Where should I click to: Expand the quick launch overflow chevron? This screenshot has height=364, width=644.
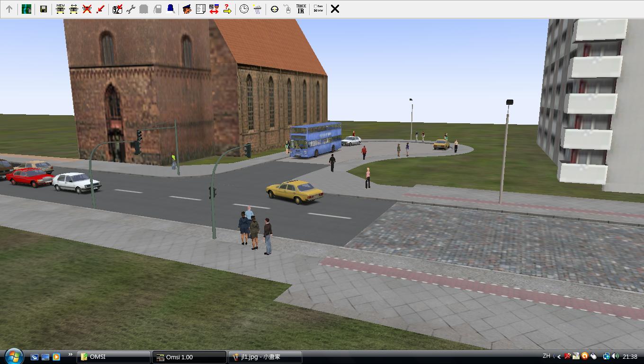point(71,355)
